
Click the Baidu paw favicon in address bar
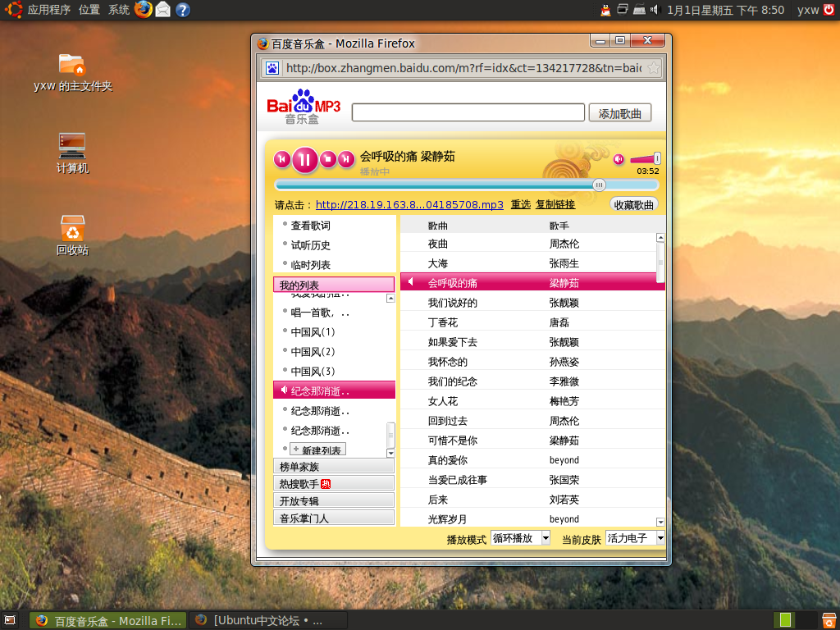coord(272,68)
